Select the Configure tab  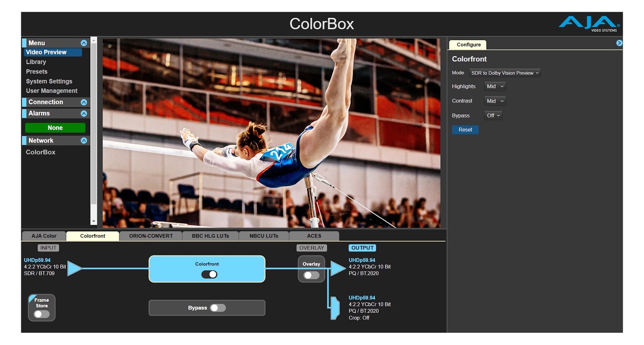coord(468,45)
